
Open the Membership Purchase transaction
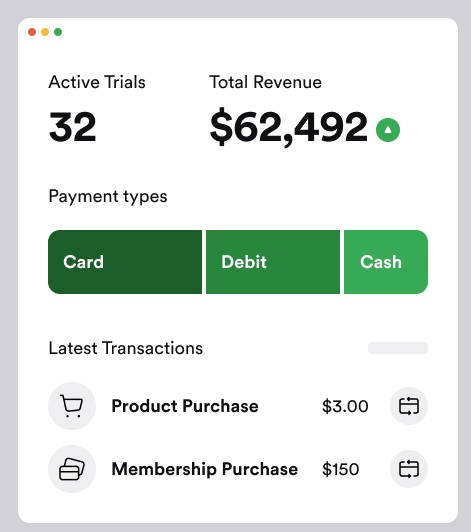pyautogui.click(x=205, y=469)
